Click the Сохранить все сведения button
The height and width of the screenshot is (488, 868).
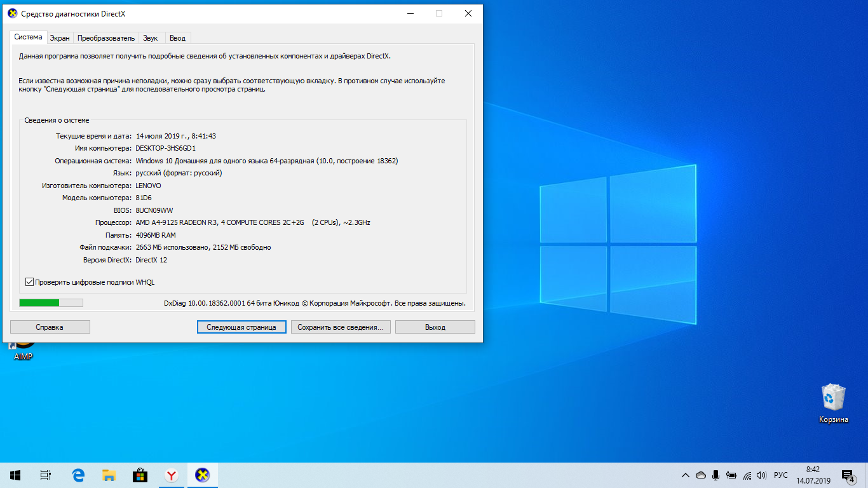(x=340, y=327)
